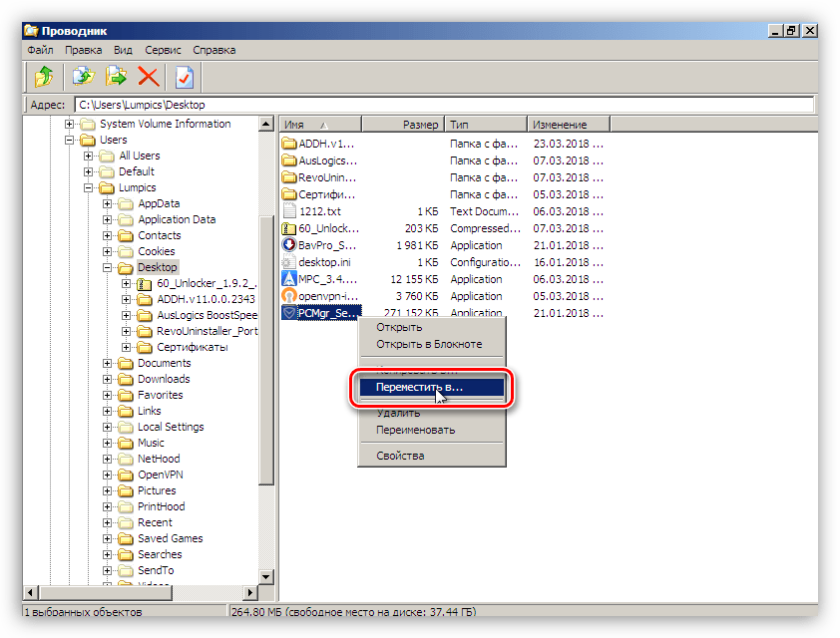
Task: Click the go up one folder toolbar icon
Action: tap(43, 76)
